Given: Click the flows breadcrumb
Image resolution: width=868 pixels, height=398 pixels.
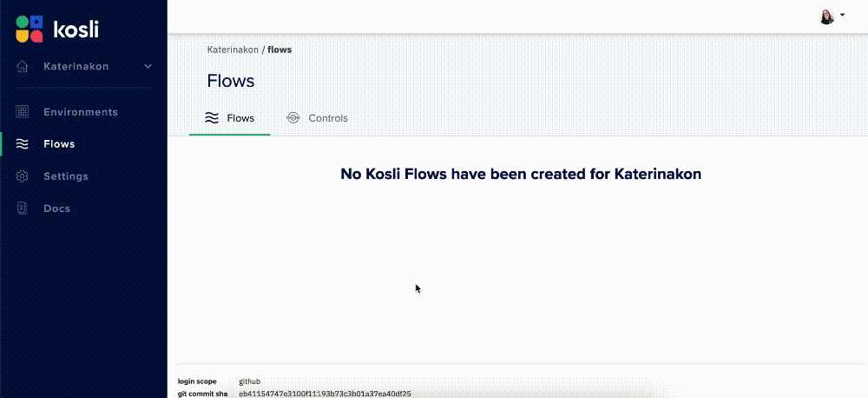Looking at the screenshot, I should 279,50.
